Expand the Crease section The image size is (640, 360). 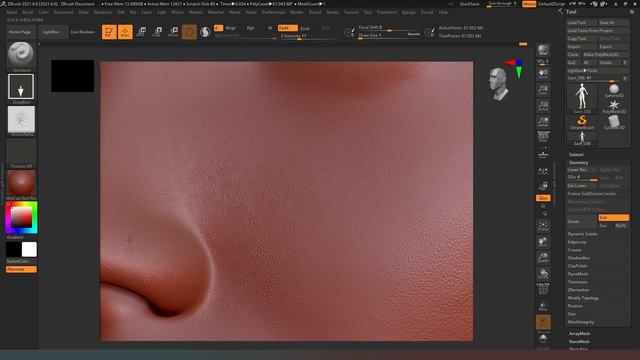tap(574, 250)
